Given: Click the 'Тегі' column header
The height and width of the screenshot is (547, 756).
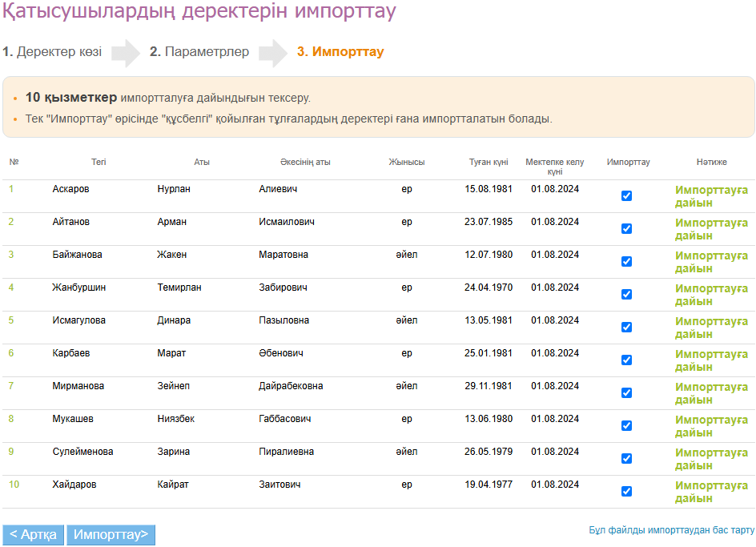Looking at the screenshot, I should (x=99, y=162).
